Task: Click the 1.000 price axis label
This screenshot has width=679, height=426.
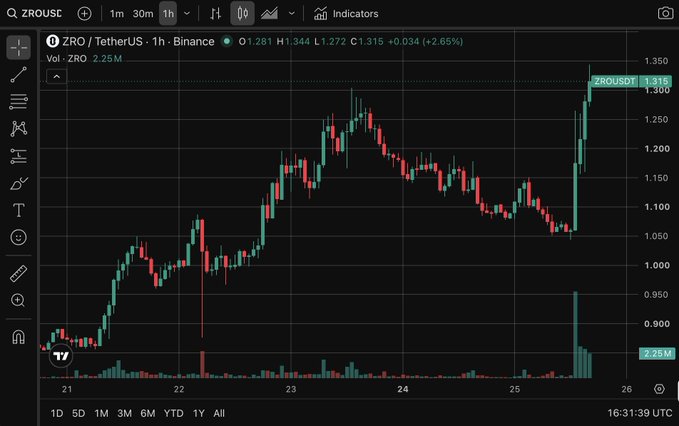Action: 656,265
